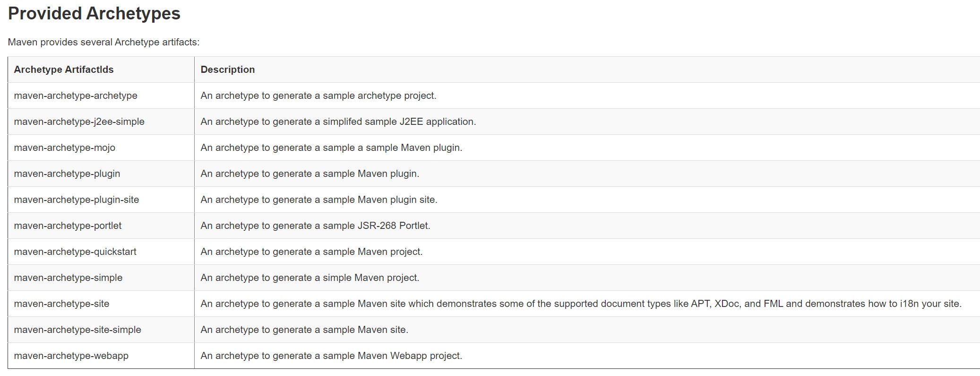Click the sample archetype project description
The width and height of the screenshot is (980, 376).
(318, 96)
